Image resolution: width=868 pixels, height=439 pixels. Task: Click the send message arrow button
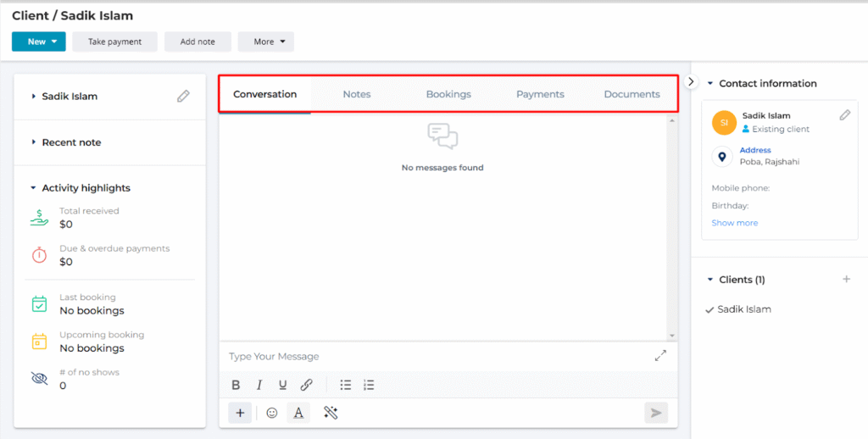tap(656, 413)
